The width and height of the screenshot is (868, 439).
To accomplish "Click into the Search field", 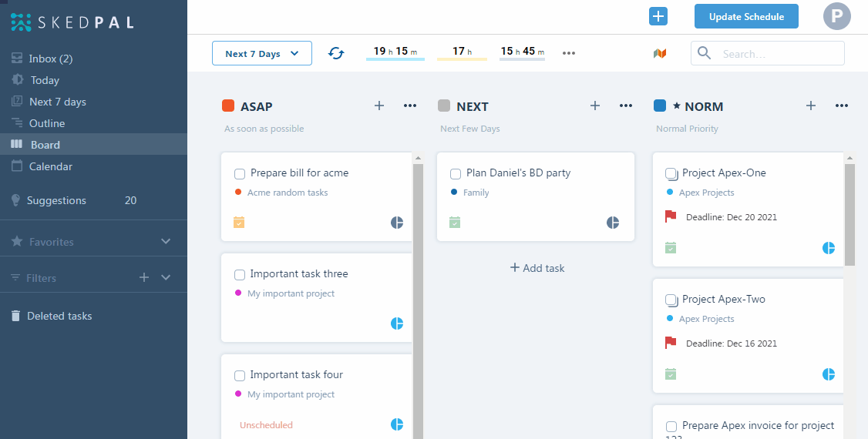I will [x=767, y=53].
